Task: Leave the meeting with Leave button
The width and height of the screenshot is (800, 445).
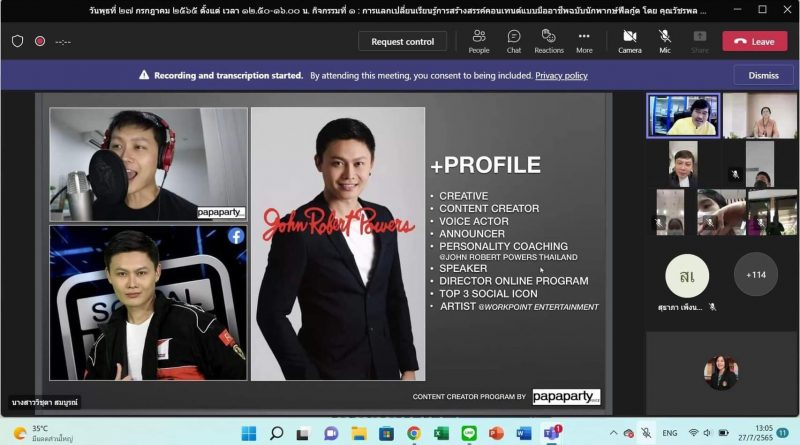Action: pyautogui.click(x=755, y=41)
